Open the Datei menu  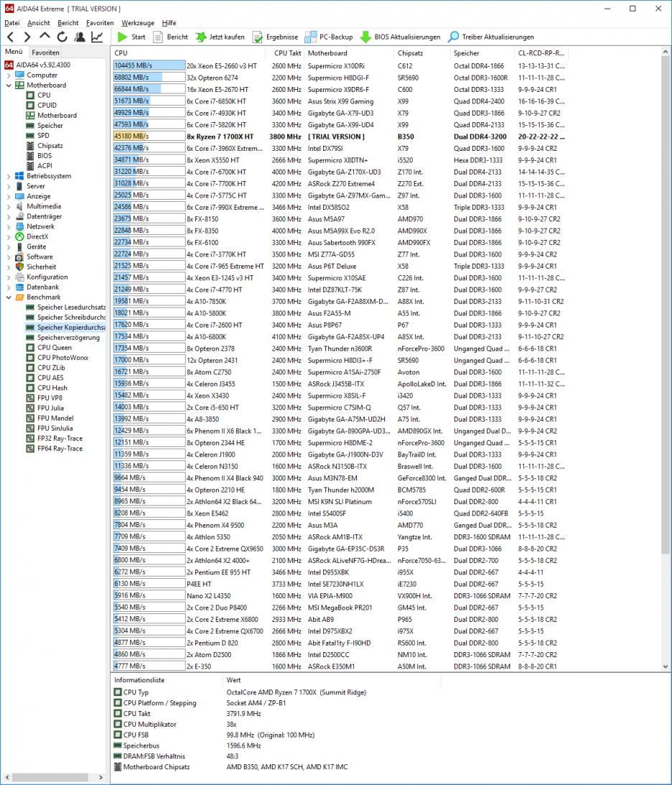(12, 22)
